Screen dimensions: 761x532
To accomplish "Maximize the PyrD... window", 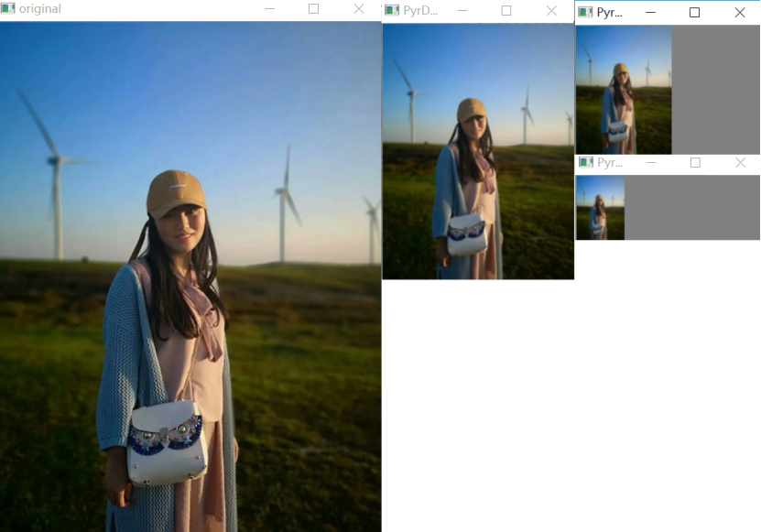I will (x=506, y=10).
